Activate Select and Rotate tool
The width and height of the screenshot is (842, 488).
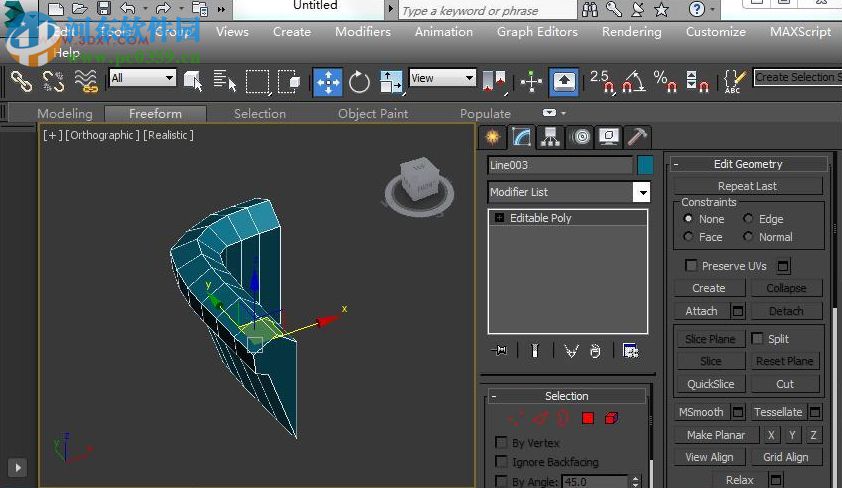click(x=359, y=82)
